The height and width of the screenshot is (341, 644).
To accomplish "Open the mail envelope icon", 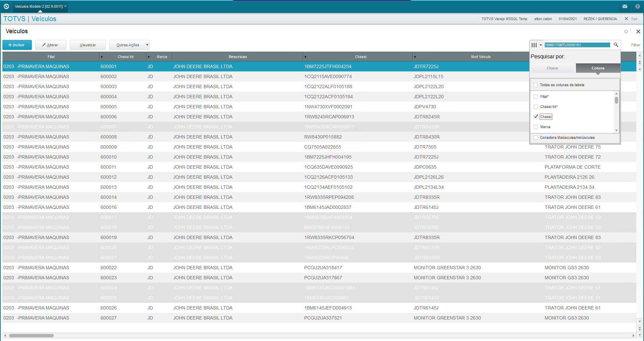I will click(x=625, y=6).
